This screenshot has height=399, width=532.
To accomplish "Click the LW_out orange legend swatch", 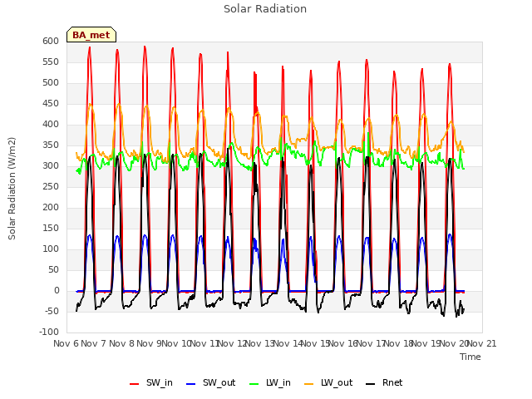I will pyautogui.click(x=308, y=384).
